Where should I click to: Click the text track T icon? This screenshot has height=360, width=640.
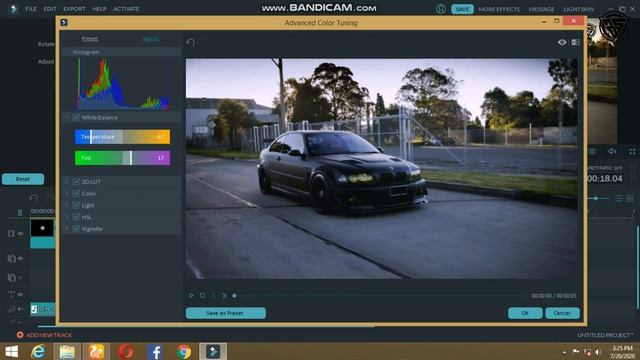(11, 294)
